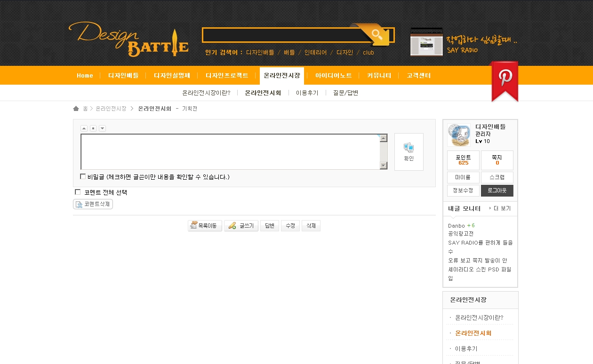Click the 정보수정 edit info button
The height and width of the screenshot is (364, 593).
pos(463,190)
